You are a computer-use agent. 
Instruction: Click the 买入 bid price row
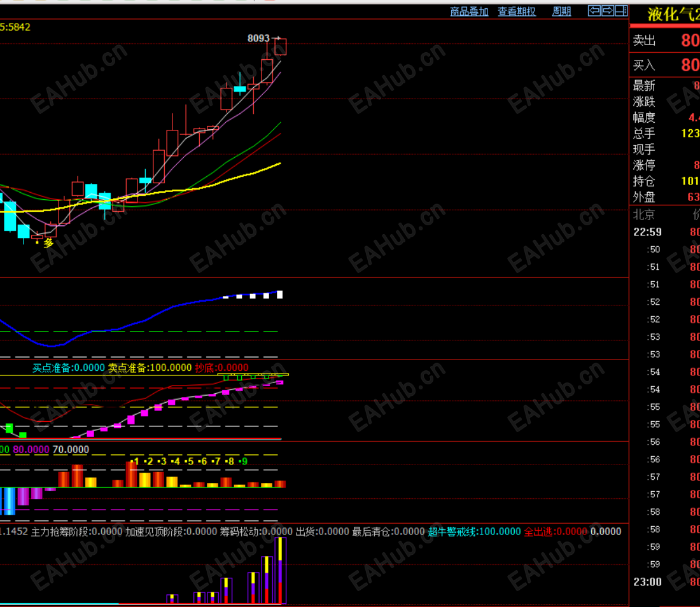click(x=665, y=65)
